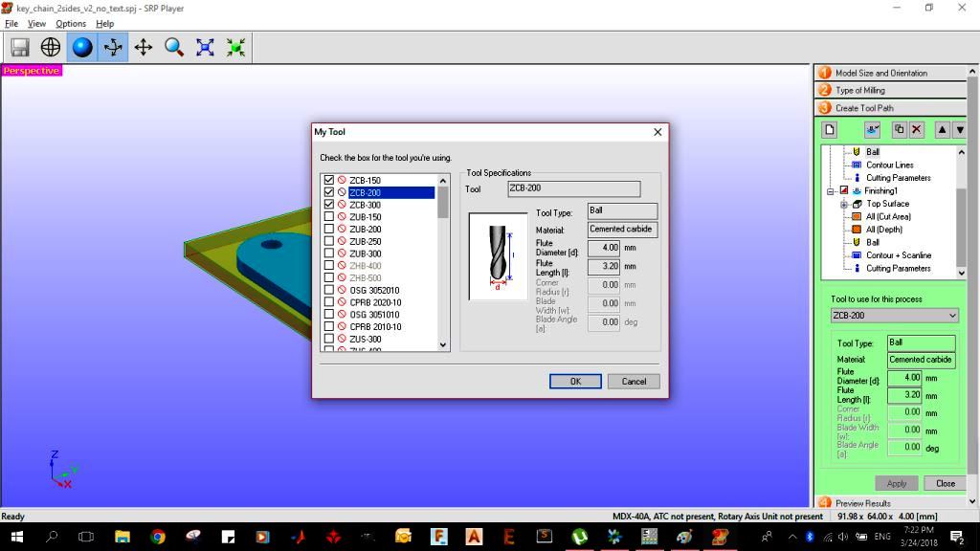Viewport: 980px width, 551px height.
Task: Select the magnifier zoom tool
Action: 174,48
